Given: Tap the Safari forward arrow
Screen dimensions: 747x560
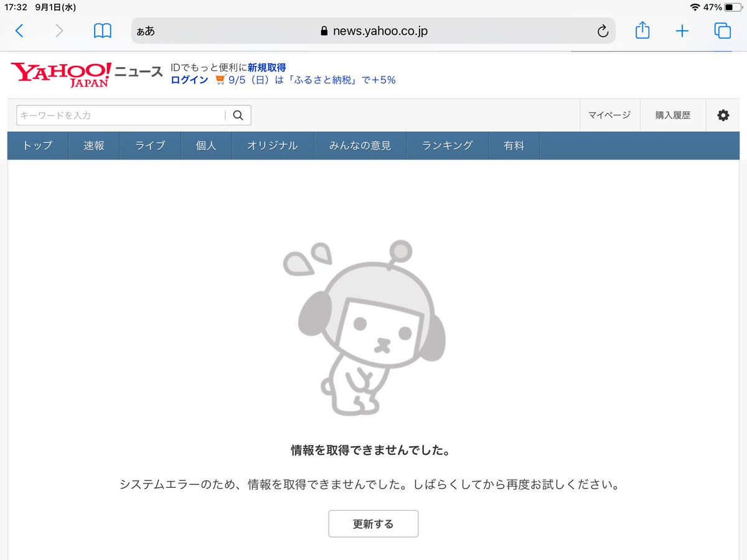Looking at the screenshot, I should (x=59, y=30).
